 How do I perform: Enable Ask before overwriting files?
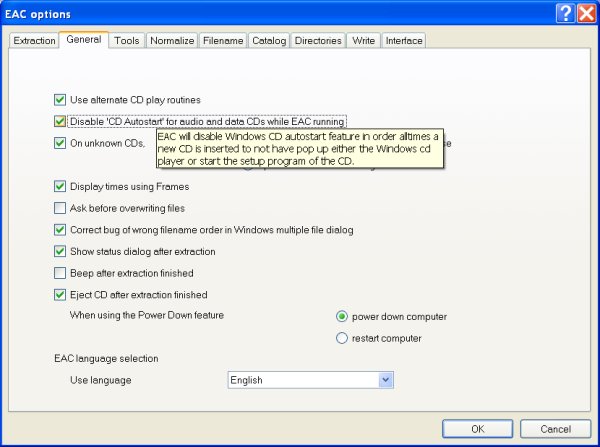click(60, 208)
